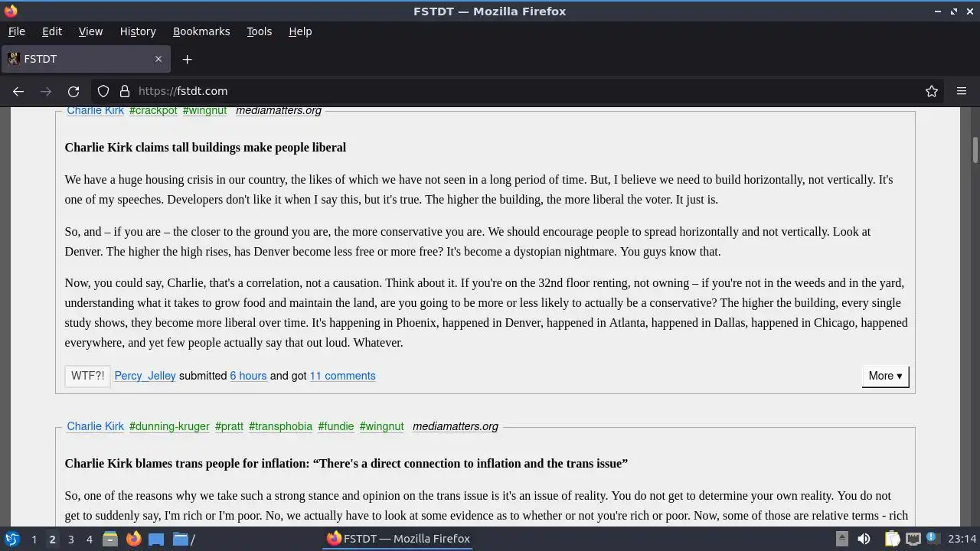Open the #transphobia tag

[280, 426]
